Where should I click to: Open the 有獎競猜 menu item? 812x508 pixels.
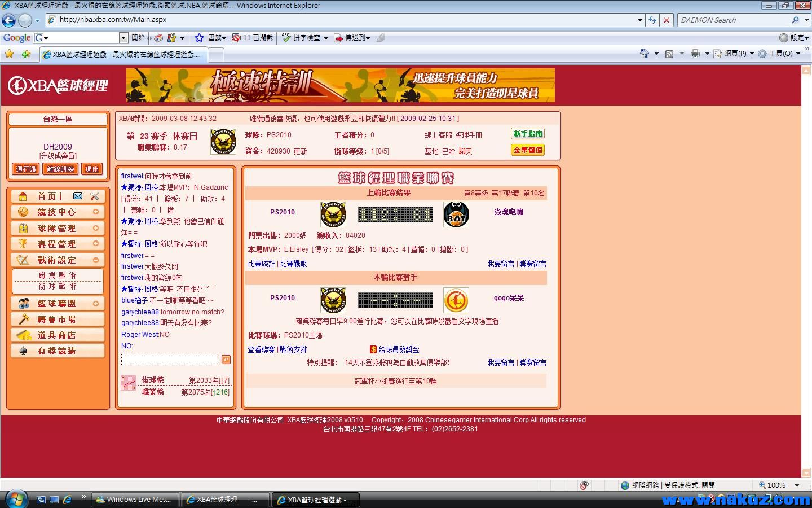(x=57, y=351)
